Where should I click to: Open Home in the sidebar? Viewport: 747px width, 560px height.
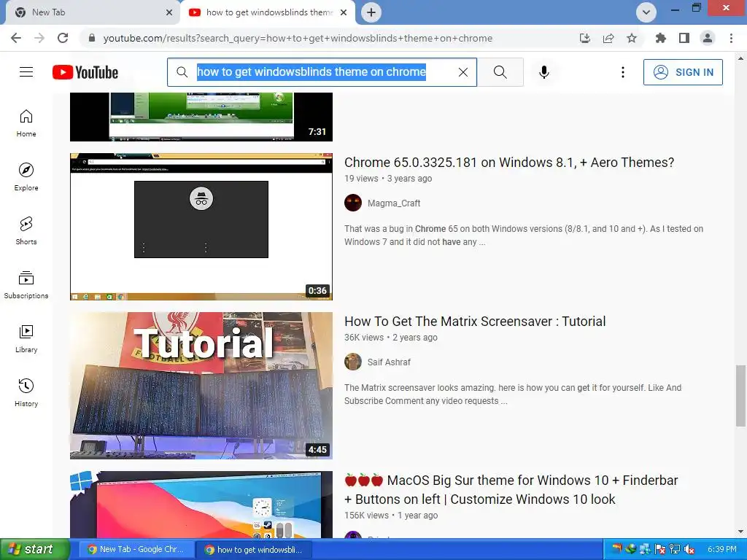[26, 123]
